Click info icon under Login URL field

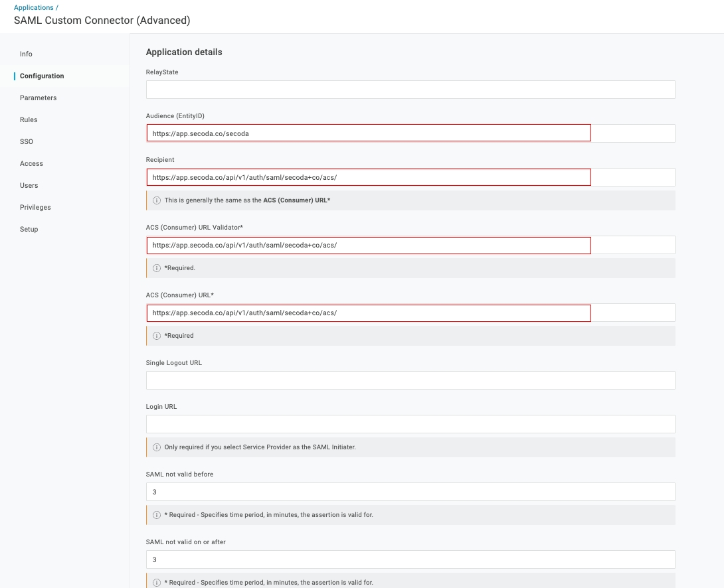click(x=157, y=447)
